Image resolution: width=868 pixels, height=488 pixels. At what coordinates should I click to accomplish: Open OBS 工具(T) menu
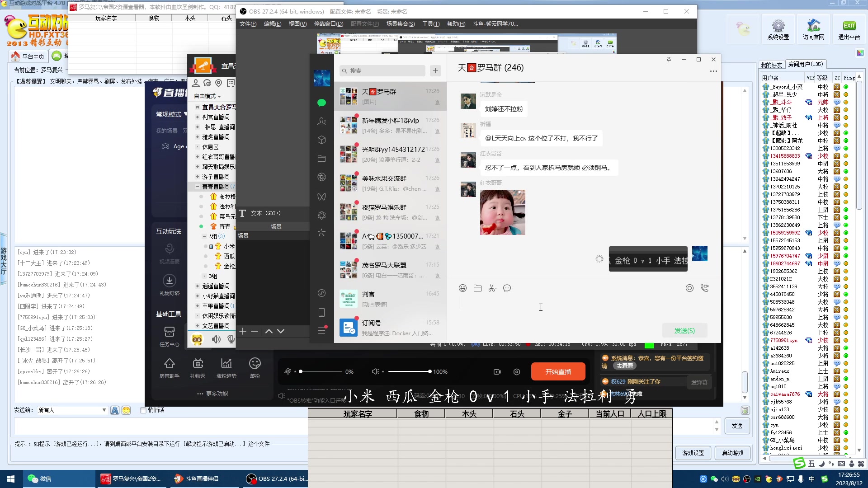(430, 24)
